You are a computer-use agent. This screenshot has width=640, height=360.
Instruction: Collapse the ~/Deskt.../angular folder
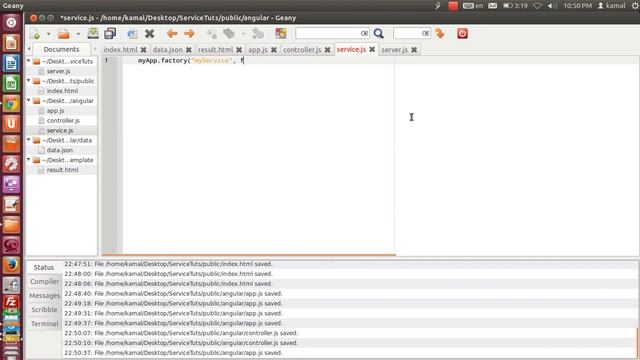click(x=29, y=100)
